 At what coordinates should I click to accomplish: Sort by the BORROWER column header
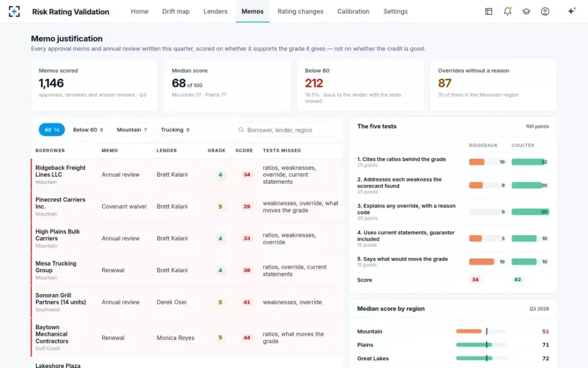tap(50, 151)
